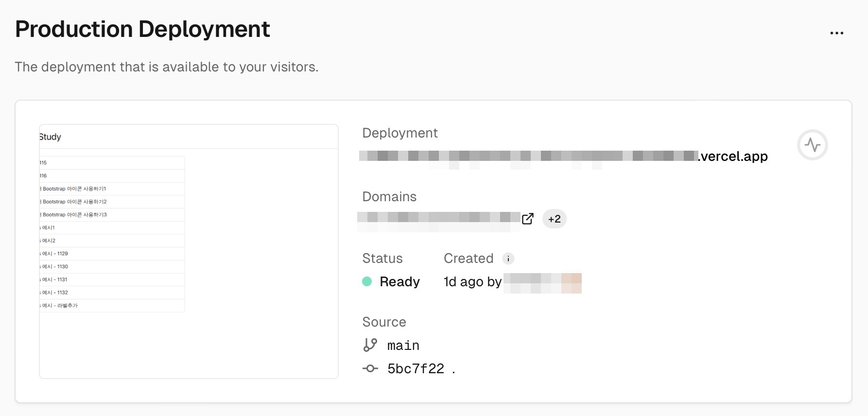868x416 pixels.
Task: Click the Ready status text
Action: pos(399,282)
